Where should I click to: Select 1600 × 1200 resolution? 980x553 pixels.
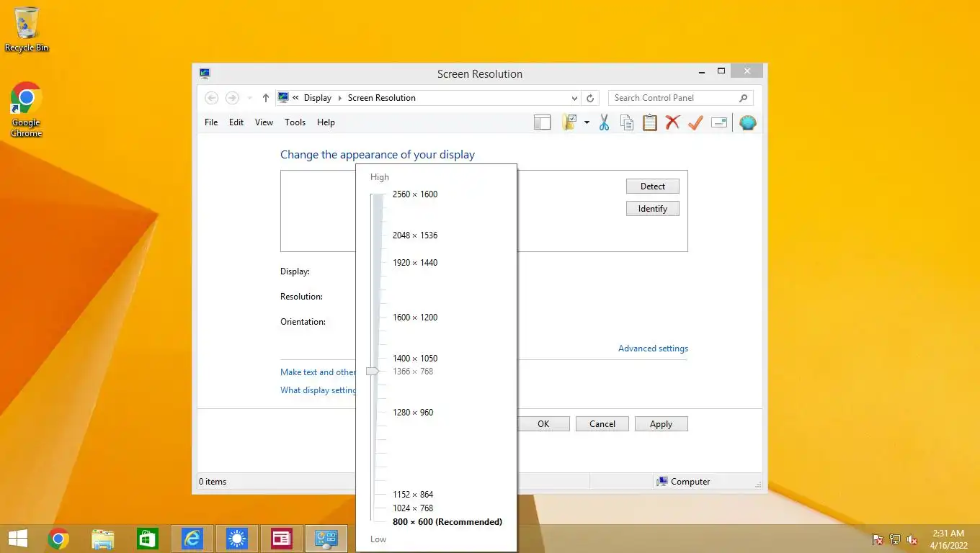click(415, 318)
